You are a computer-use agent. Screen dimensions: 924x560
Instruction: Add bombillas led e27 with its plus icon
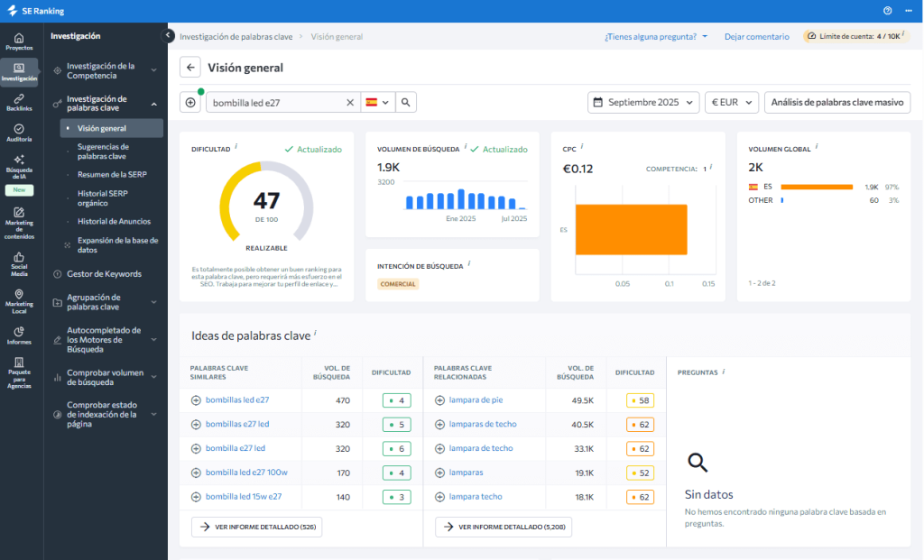(x=196, y=400)
